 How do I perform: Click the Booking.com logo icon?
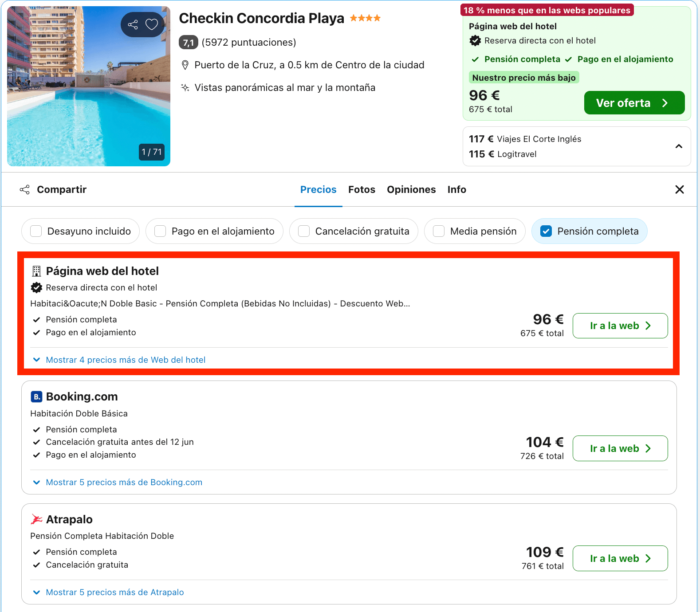tap(36, 396)
